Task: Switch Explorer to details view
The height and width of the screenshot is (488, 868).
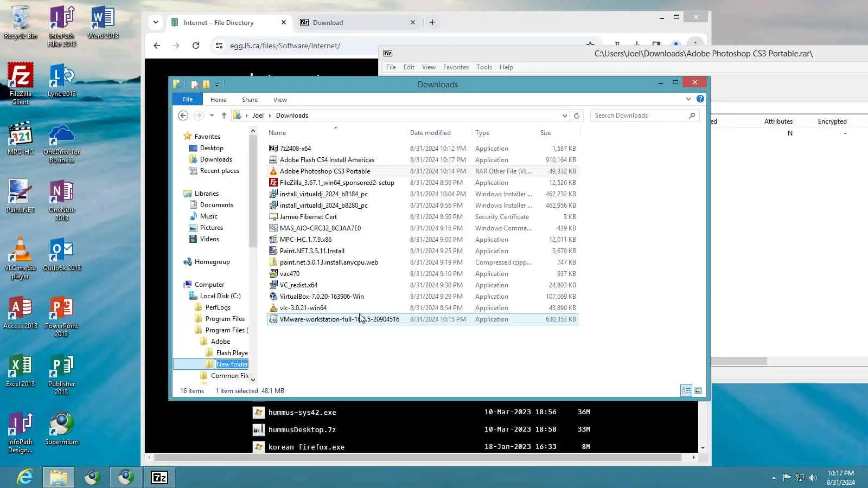Action: (686, 390)
